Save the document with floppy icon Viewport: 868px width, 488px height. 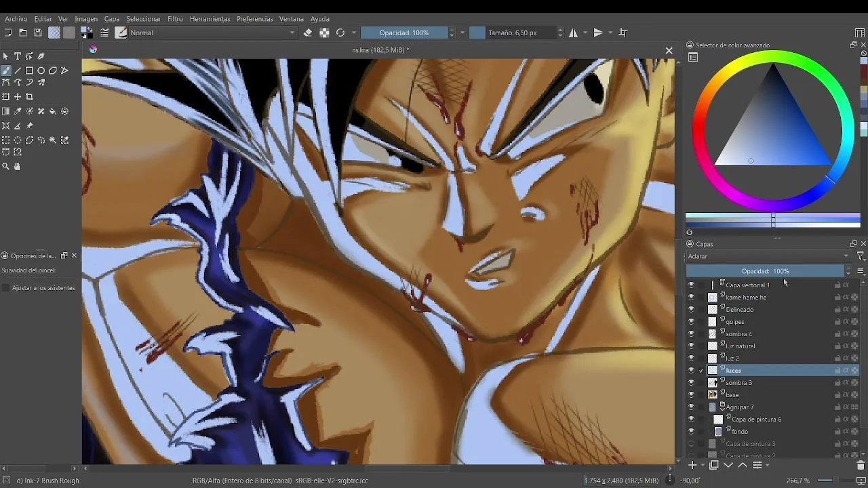38,33
